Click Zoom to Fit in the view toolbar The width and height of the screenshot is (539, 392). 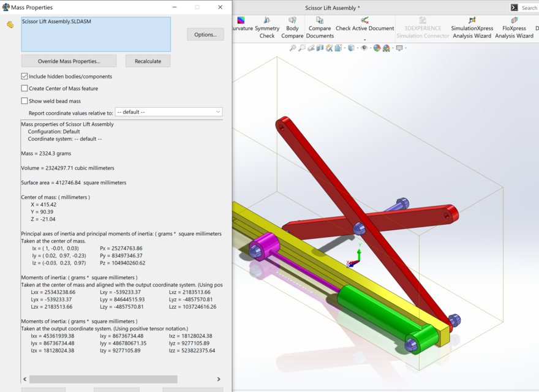[x=292, y=48]
